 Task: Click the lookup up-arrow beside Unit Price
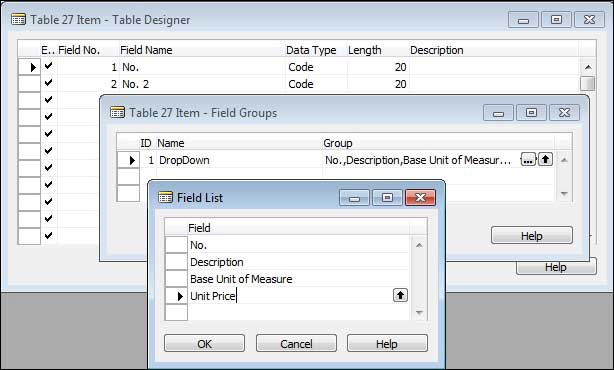point(400,295)
